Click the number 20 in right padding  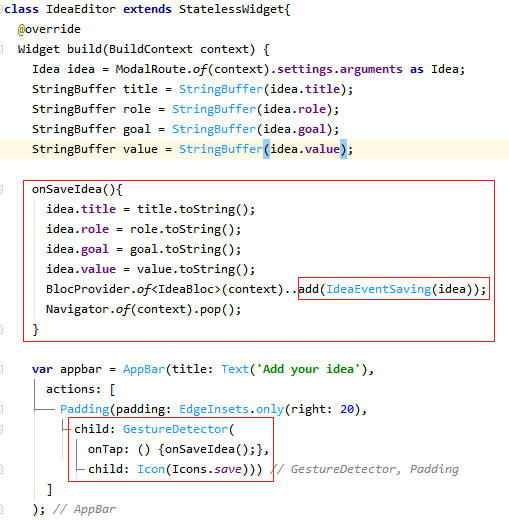[347, 409]
